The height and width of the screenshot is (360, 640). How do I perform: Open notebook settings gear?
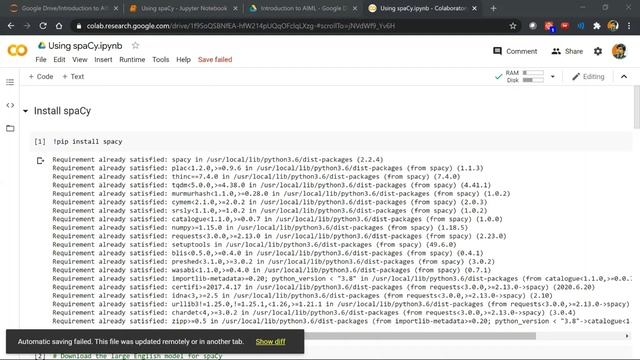click(x=598, y=51)
